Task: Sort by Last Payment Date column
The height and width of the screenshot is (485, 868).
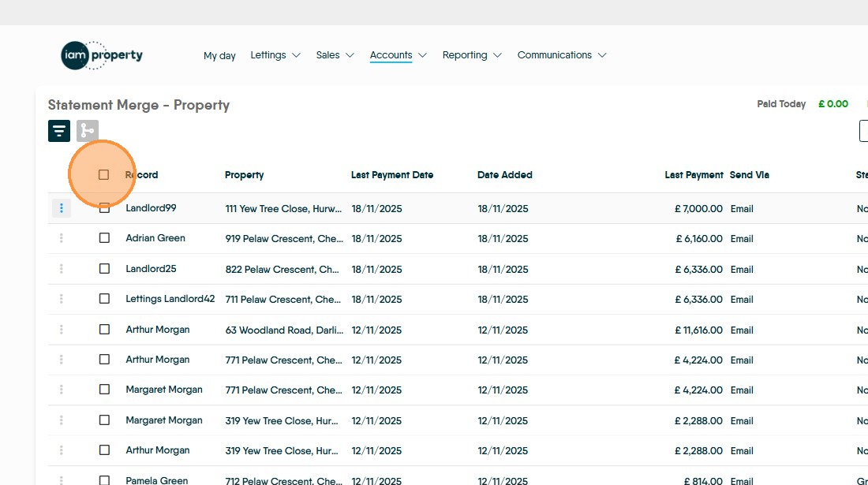Action: [x=392, y=175]
